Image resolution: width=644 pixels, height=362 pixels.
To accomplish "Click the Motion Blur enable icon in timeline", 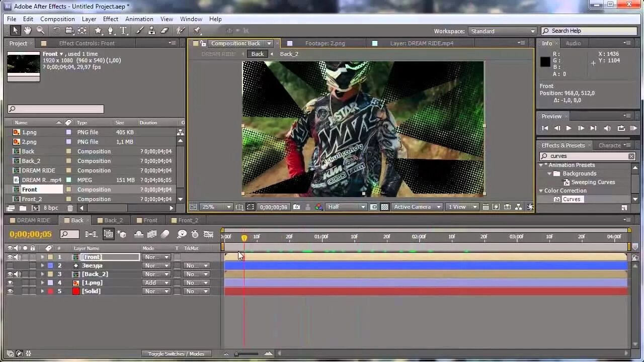I will (166, 234).
